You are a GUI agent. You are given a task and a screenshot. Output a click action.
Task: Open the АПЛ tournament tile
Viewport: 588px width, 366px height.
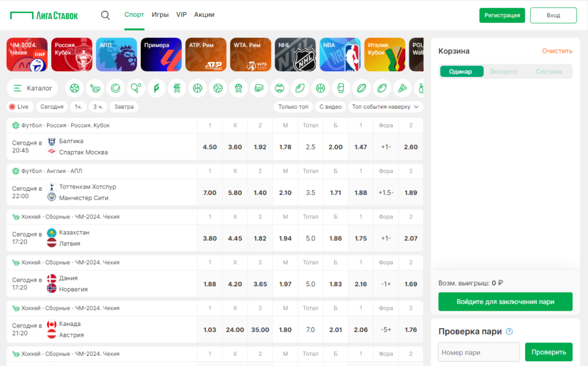click(x=116, y=55)
